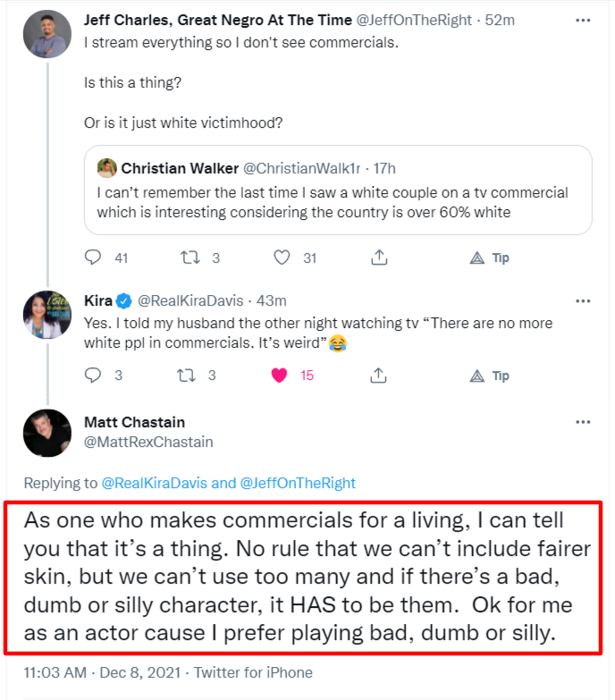
Task: Retweet Kira's tweet
Action: pos(191,375)
